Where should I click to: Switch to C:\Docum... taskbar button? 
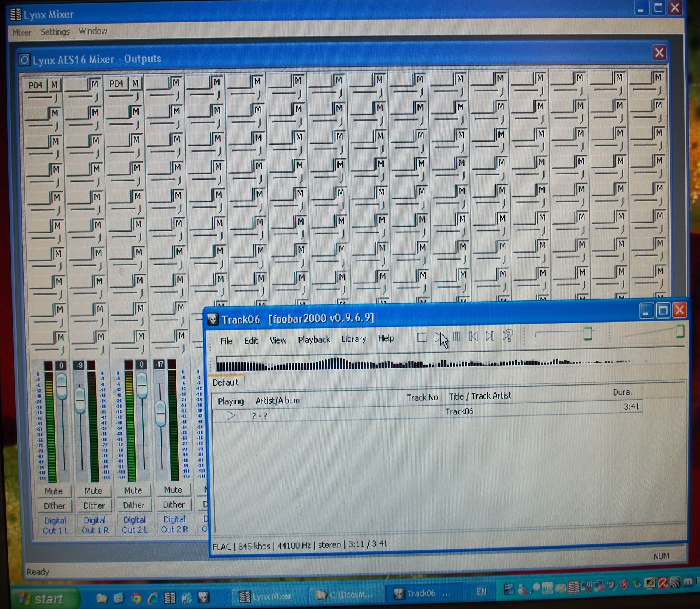point(346,595)
